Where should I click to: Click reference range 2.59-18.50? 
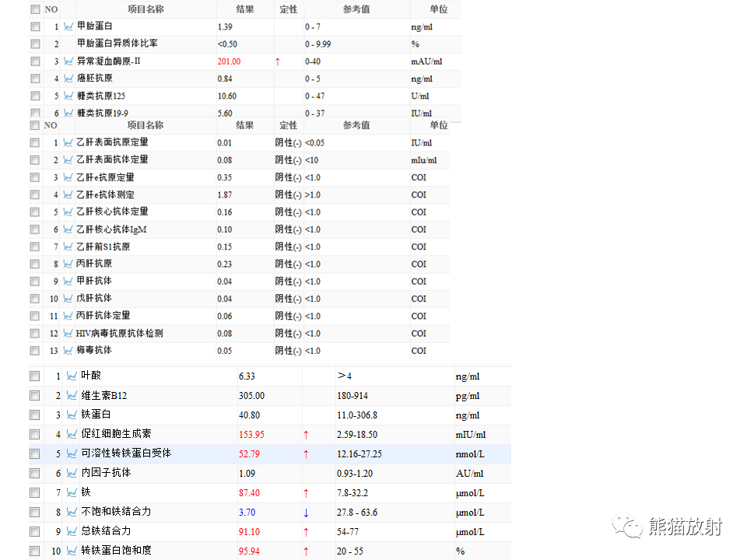pyautogui.click(x=357, y=434)
